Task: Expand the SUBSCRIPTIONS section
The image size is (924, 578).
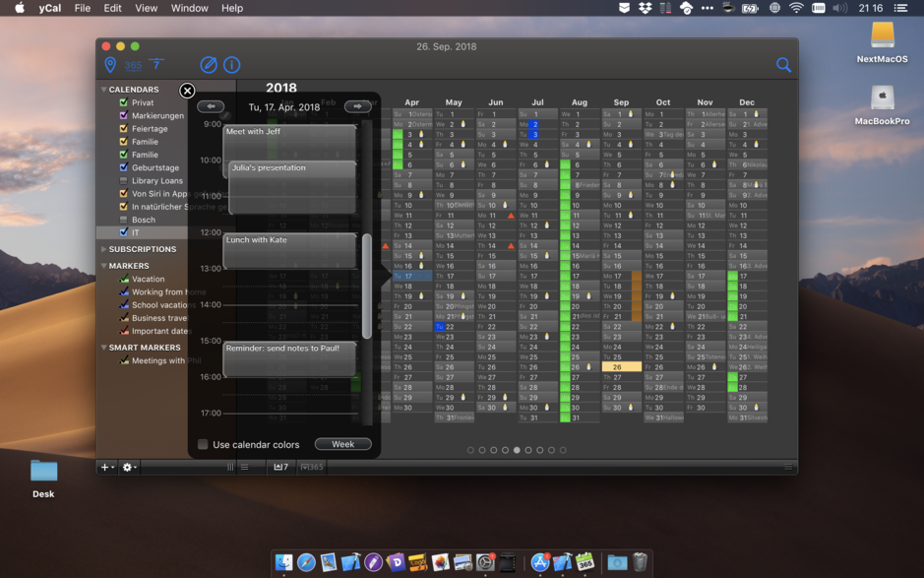Action: point(102,249)
